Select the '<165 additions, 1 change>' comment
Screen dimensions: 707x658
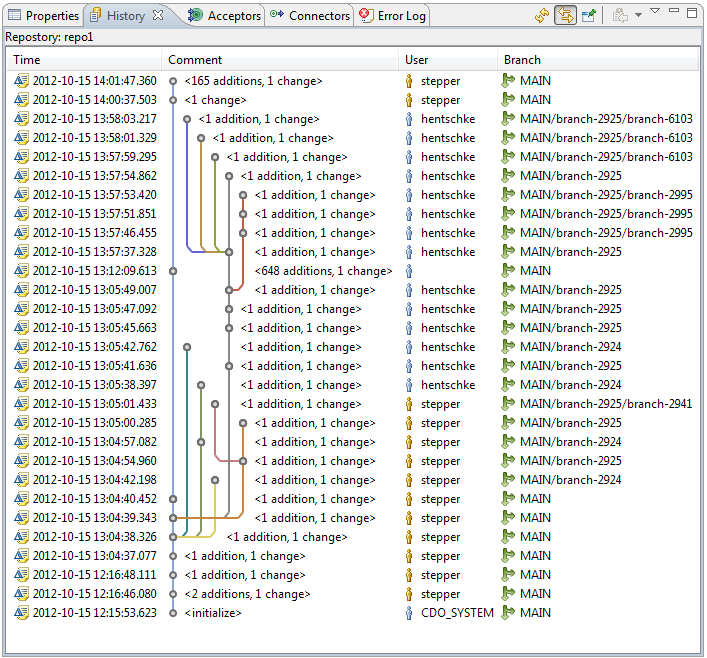coord(253,81)
